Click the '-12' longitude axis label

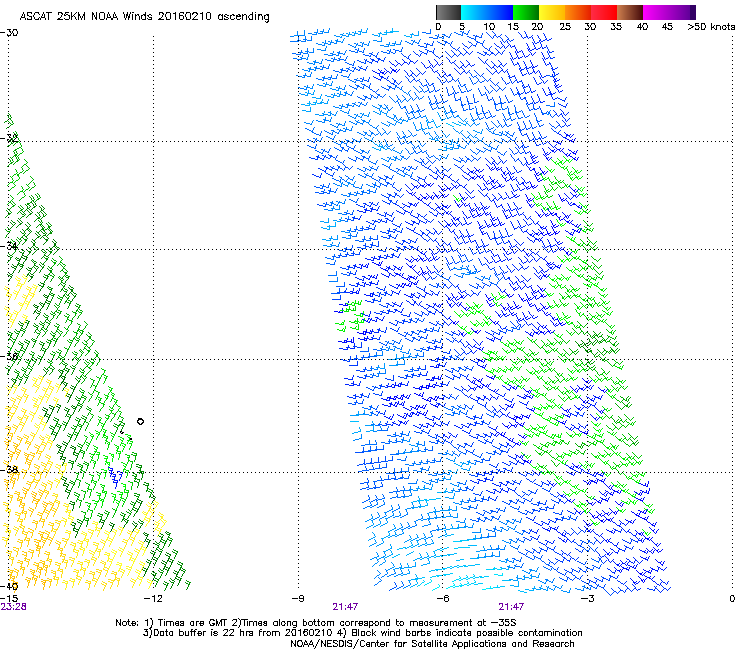pyautogui.click(x=153, y=598)
